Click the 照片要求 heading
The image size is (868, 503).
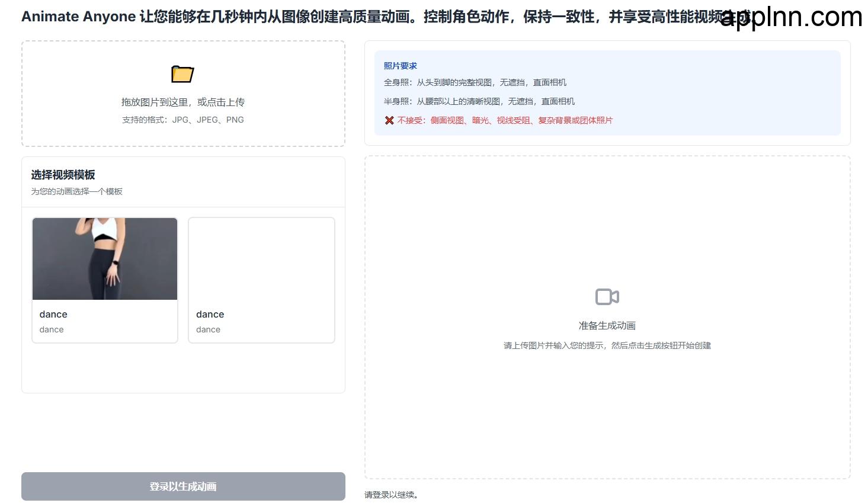(x=401, y=66)
